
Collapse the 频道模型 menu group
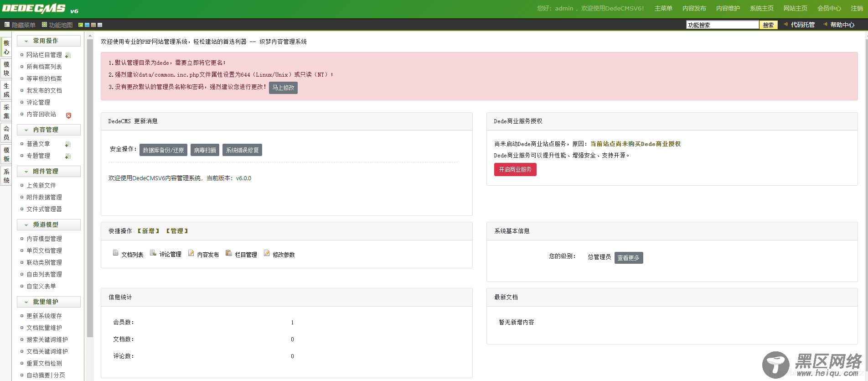(x=49, y=224)
